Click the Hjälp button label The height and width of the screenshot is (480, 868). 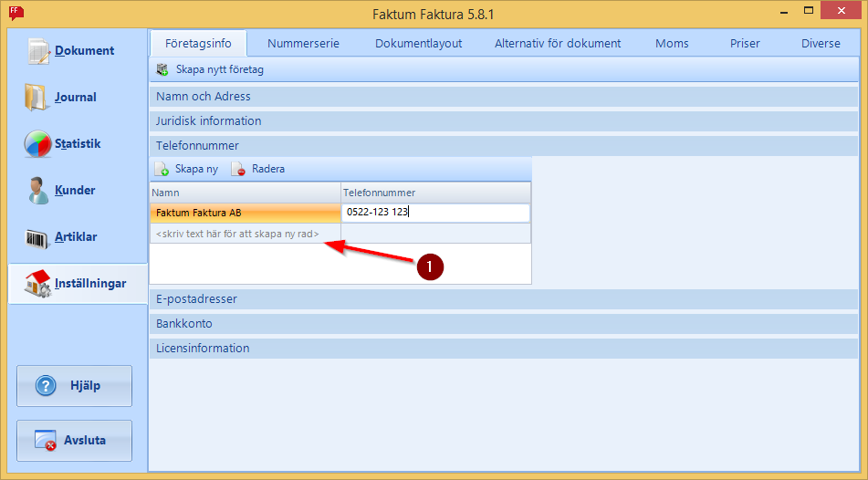click(x=85, y=385)
